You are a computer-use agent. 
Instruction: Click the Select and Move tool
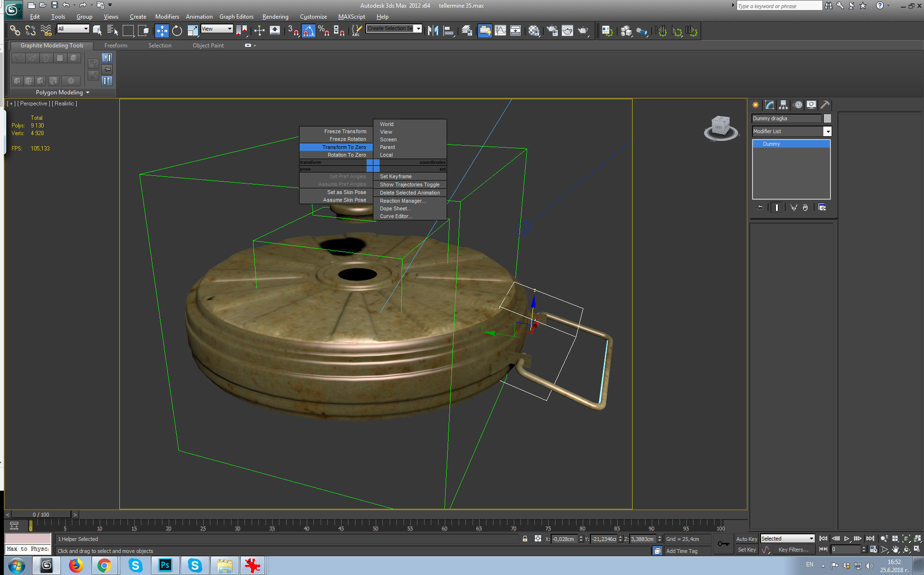[162, 31]
